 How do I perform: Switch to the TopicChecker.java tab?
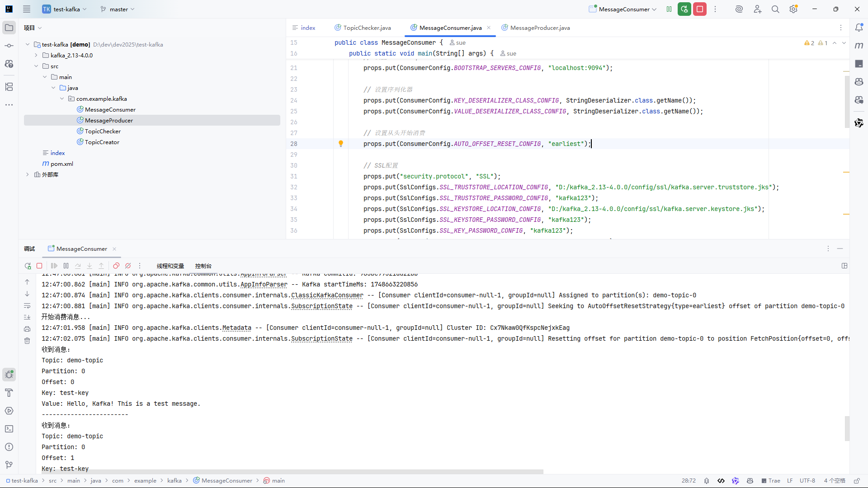point(363,28)
